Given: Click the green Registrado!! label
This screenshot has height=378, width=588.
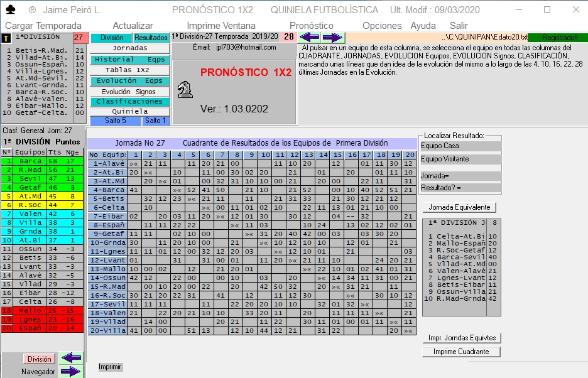Looking at the screenshot, I should click(558, 38).
